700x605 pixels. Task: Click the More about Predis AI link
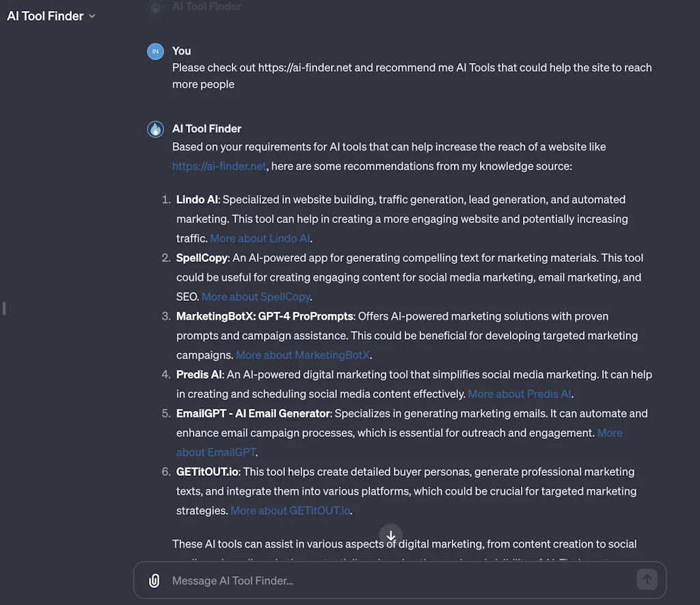(520, 394)
